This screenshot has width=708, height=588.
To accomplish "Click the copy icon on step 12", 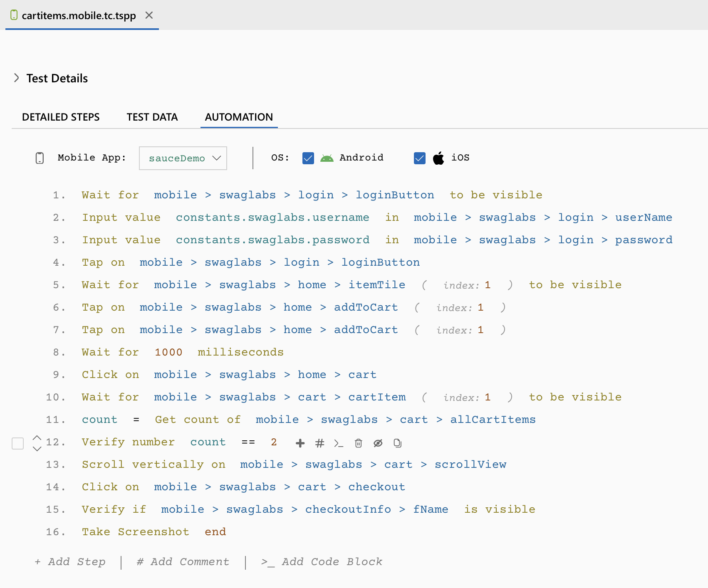I will point(397,443).
